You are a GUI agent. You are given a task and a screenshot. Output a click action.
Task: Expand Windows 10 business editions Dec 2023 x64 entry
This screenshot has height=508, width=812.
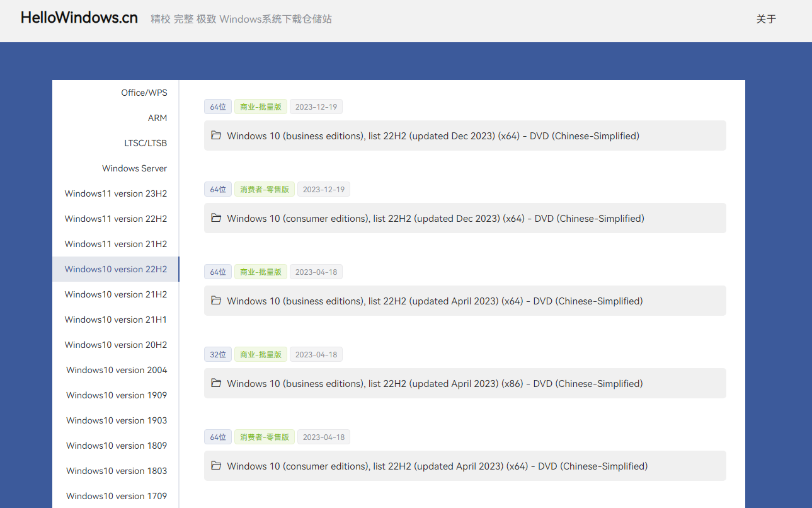[465, 136]
